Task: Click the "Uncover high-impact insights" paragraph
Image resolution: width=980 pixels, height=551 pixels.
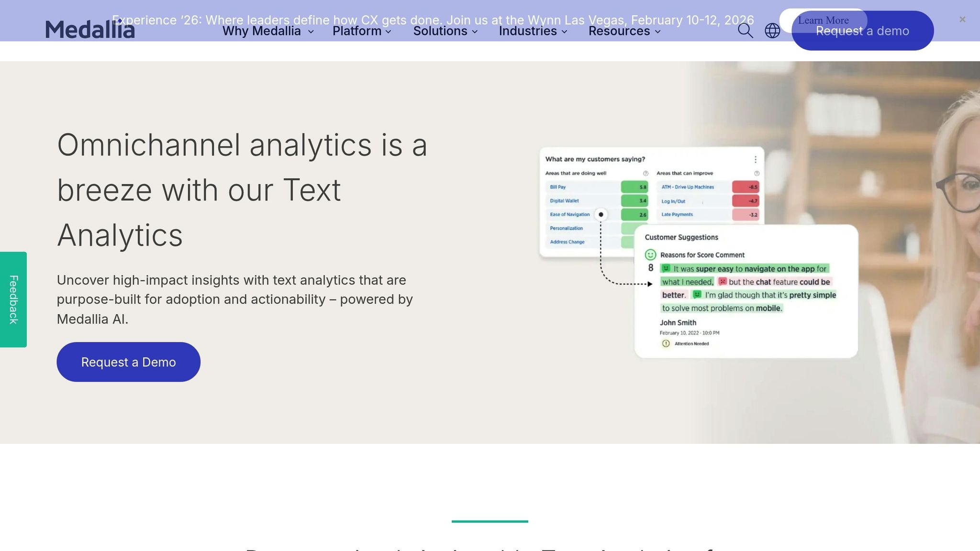Action: click(235, 299)
